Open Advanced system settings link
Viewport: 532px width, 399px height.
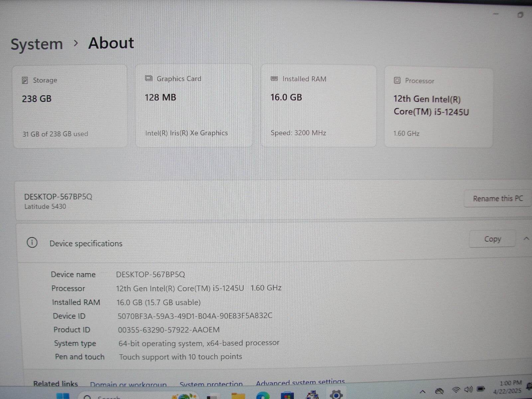point(300,382)
